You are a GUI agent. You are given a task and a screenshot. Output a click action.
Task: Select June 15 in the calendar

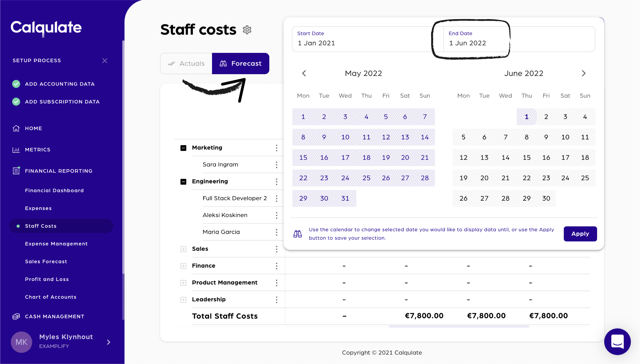click(526, 157)
